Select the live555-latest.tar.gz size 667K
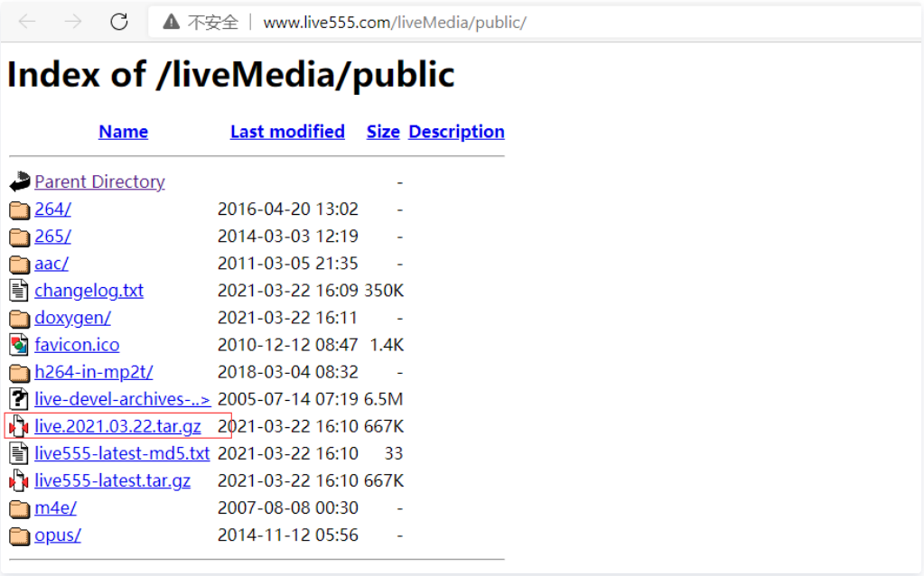 point(384,480)
